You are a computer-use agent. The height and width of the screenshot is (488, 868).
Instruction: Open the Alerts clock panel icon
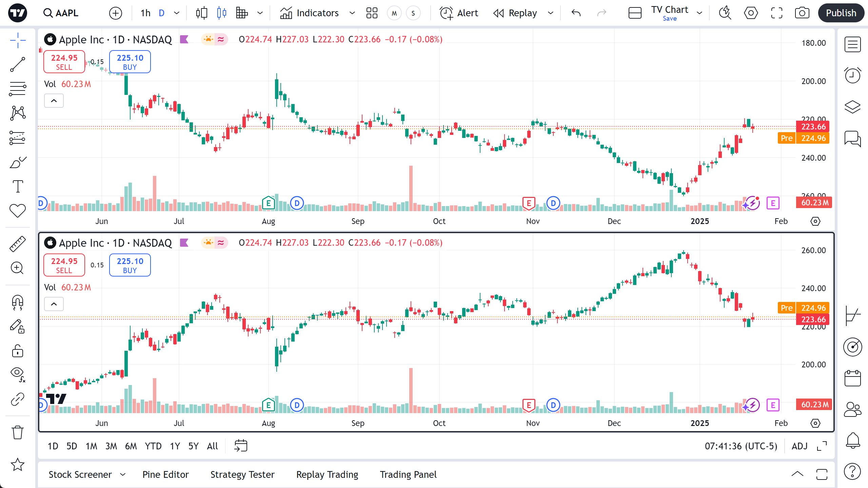(852, 75)
